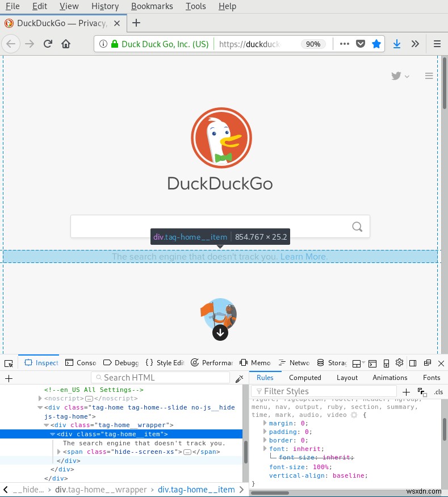
Task: Expand the toolbar overflow chevrons
Action: 415,44
